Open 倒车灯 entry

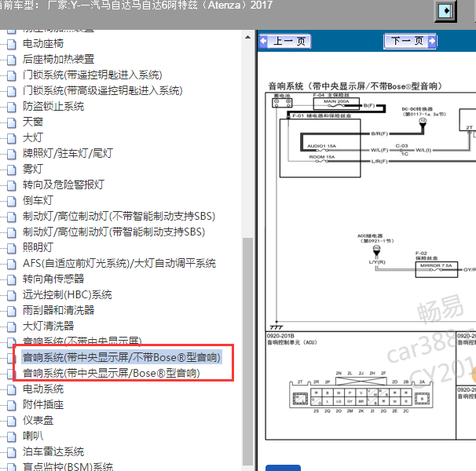point(38,201)
